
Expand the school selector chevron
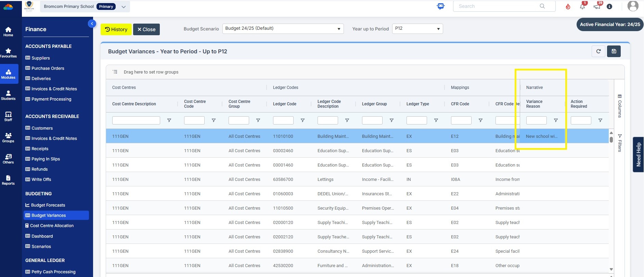(124, 7)
